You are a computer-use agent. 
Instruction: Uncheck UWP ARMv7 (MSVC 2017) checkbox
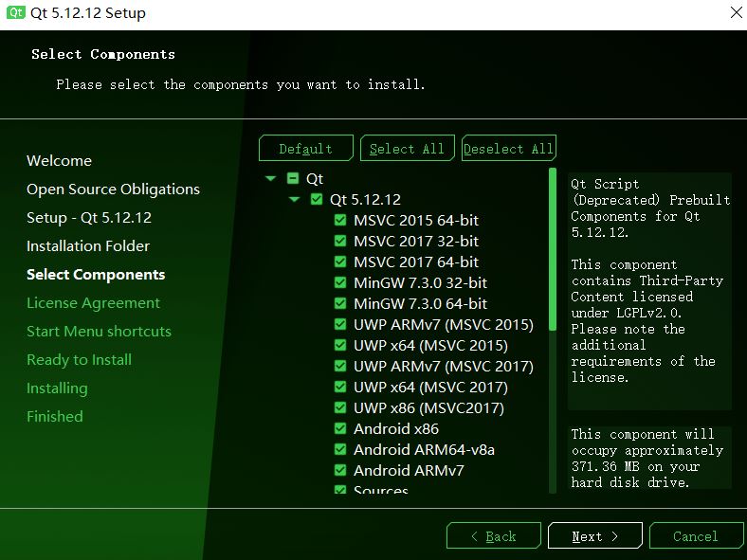(340, 366)
